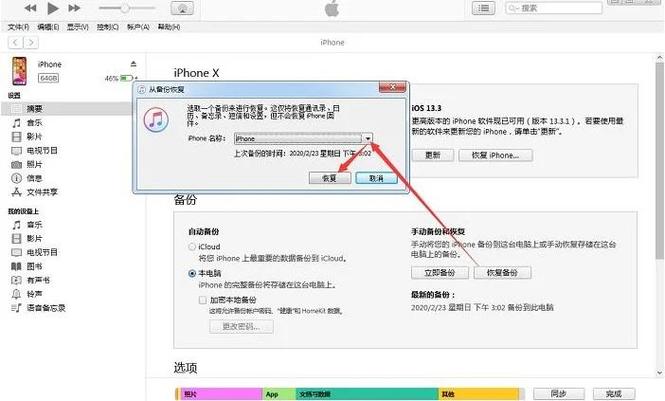Open the 控制(C) menu

click(108, 27)
